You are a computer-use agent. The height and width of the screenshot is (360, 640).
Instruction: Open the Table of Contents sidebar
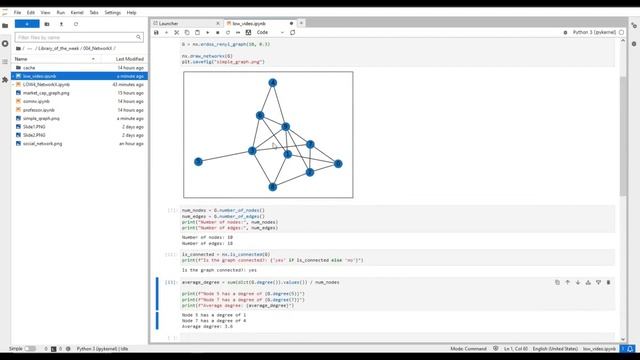5,62
